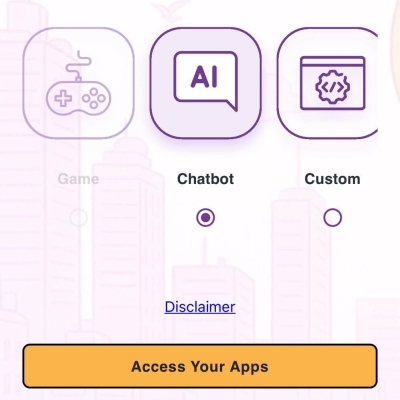This screenshot has width=400, height=400.
Task: Click the </> symbol inside the gear
Action: (333, 87)
